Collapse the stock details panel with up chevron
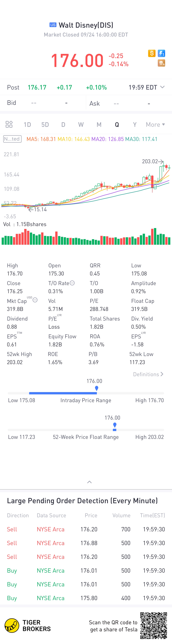 (89, 482)
